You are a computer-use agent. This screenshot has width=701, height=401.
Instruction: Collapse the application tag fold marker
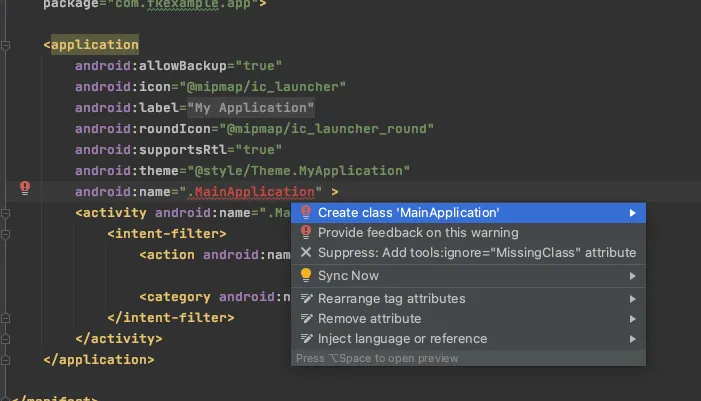5,45
